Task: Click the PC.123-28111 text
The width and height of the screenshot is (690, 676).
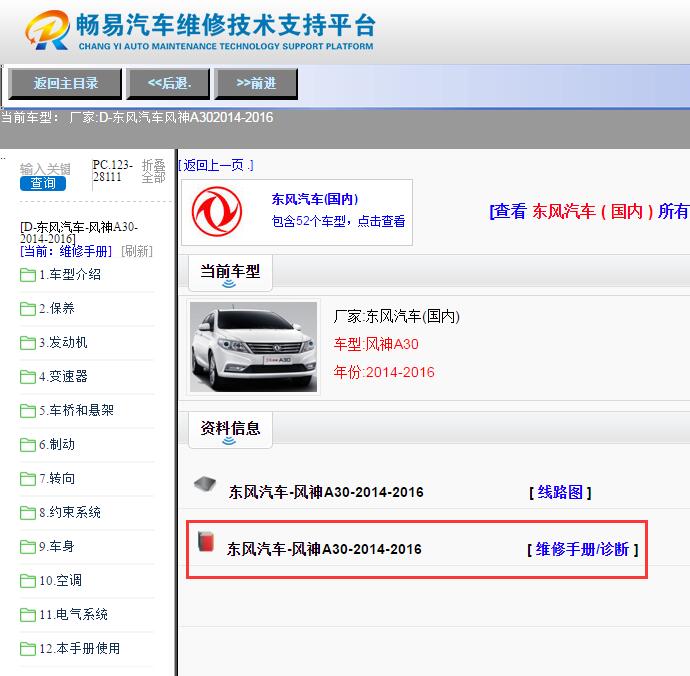Action: click(113, 171)
